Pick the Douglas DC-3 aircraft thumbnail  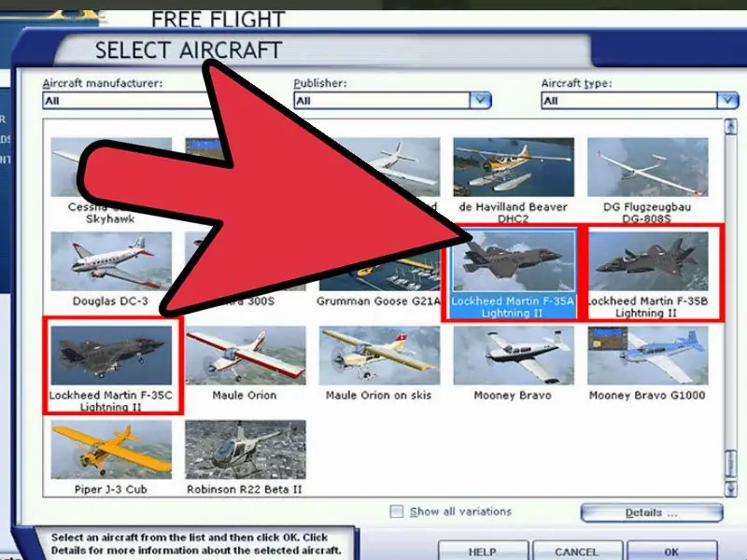111,261
